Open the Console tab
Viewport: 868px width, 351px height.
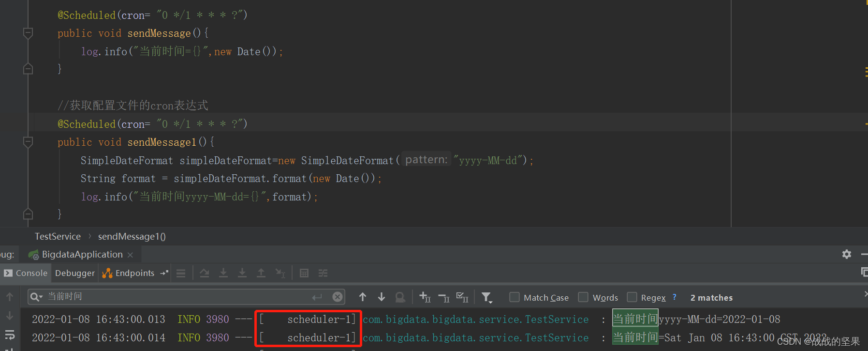click(26, 273)
